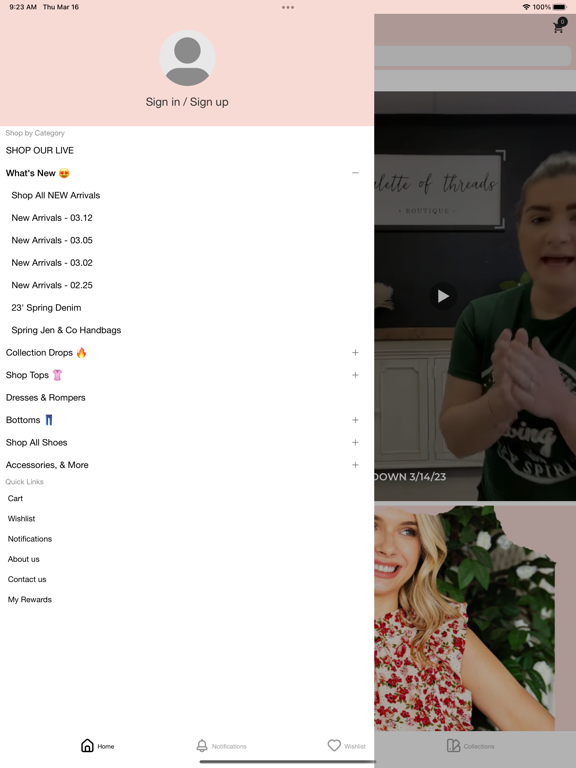Open New Arrivals - 03.02
This screenshot has height=768, width=576.
pyautogui.click(x=52, y=263)
